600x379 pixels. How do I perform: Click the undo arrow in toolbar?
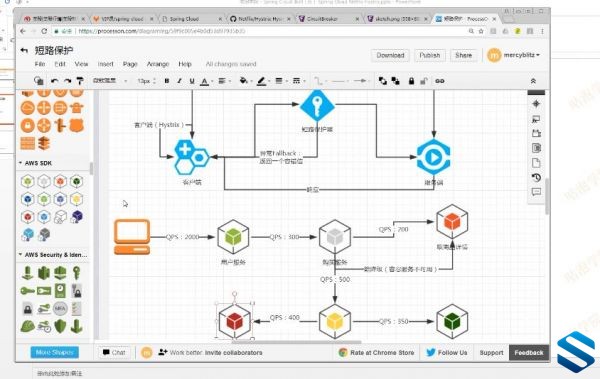click(x=54, y=81)
